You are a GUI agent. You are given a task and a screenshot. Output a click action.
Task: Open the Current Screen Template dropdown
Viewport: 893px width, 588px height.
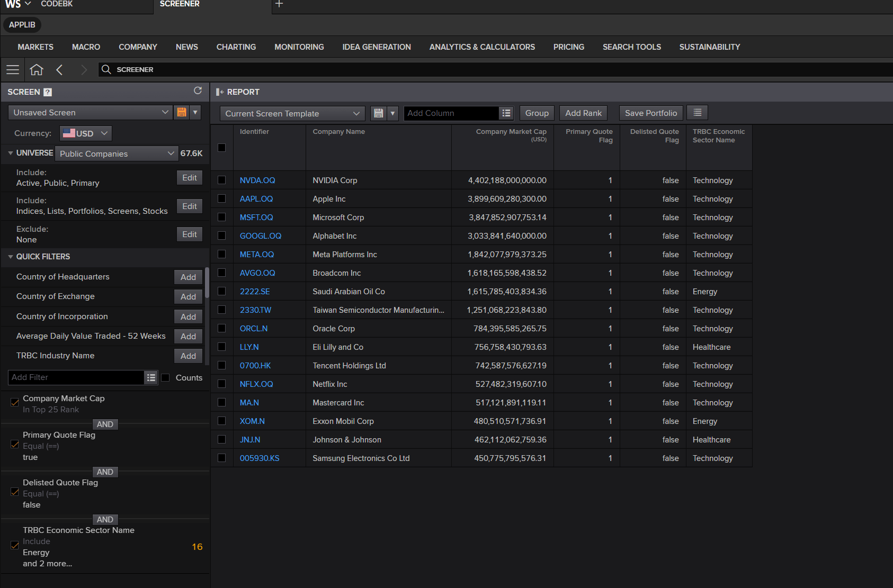point(292,113)
